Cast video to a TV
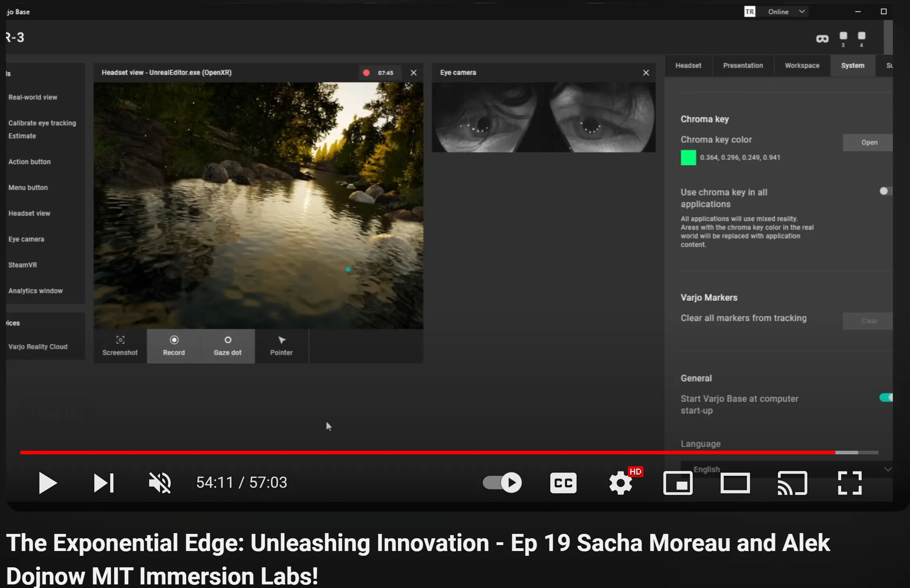Screen dimensions: 910x588 [792, 483]
